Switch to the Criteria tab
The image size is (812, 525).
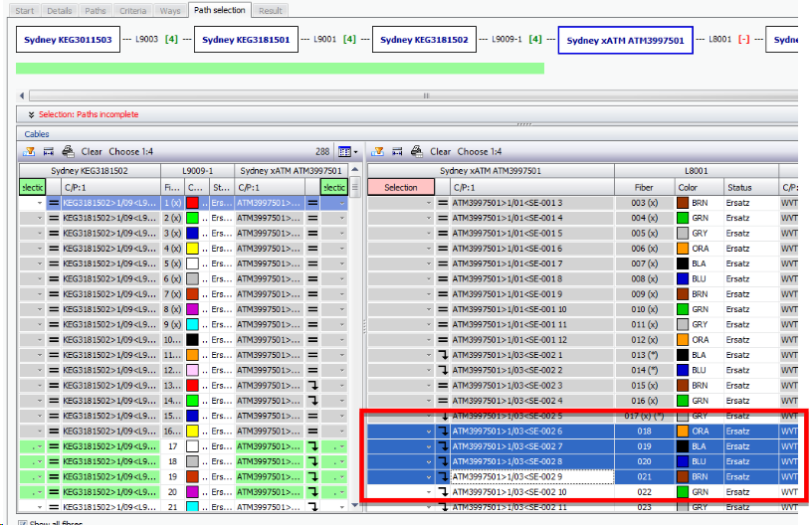pyautogui.click(x=132, y=11)
